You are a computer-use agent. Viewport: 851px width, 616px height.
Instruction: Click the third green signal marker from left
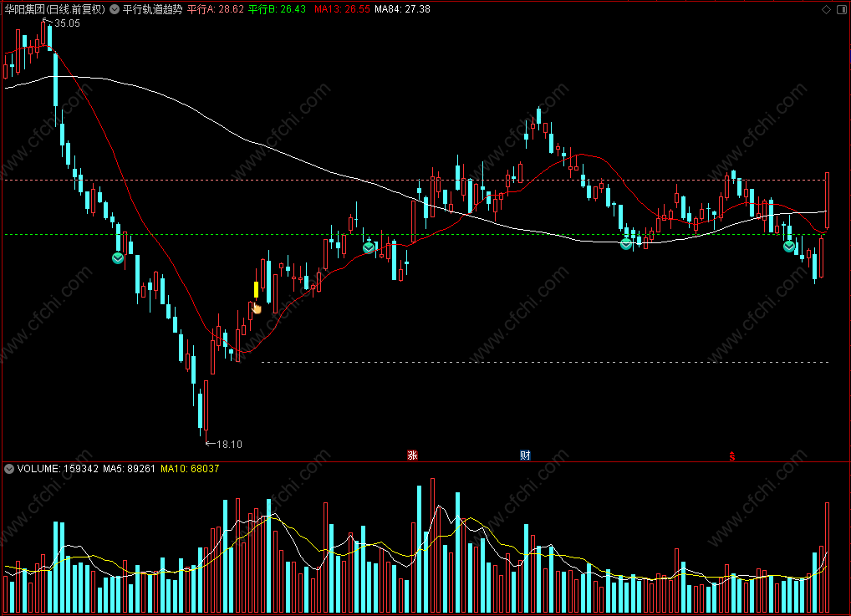626,244
